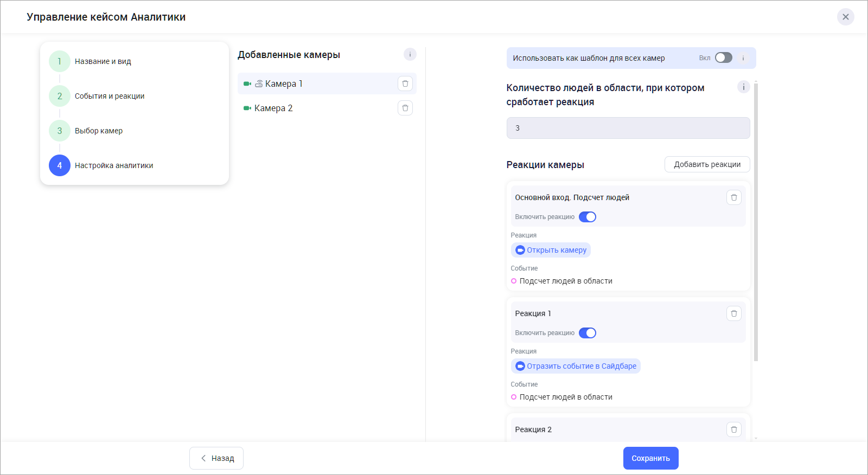Image resolution: width=868 pixels, height=475 pixels.
Task: Delete Камера 1 with its trash icon
Action: [x=405, y=84]
